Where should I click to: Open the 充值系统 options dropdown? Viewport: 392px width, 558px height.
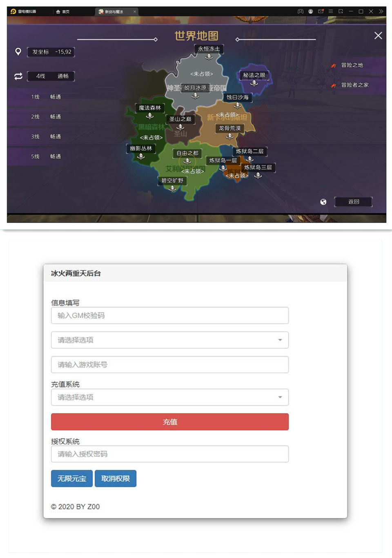click(x=169, y=397)
